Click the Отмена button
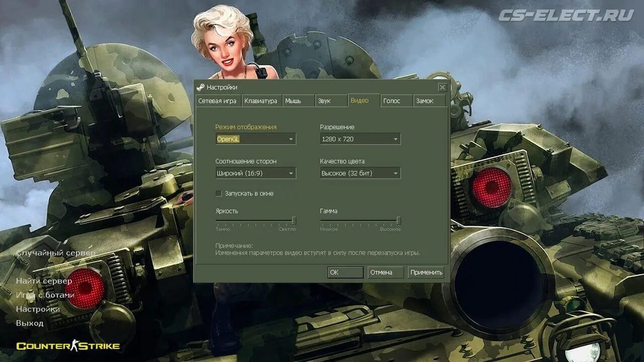The image size is (644, 362). point(385,272)
